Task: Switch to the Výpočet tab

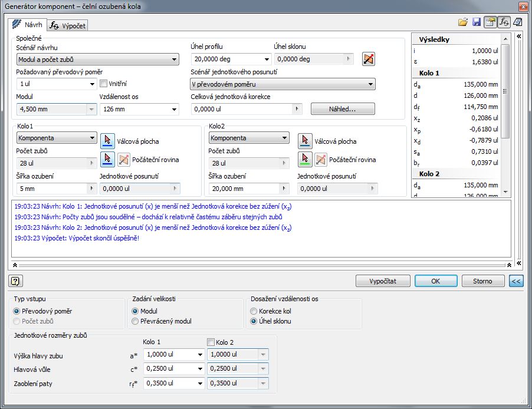Action: click(x=68, y=26)
